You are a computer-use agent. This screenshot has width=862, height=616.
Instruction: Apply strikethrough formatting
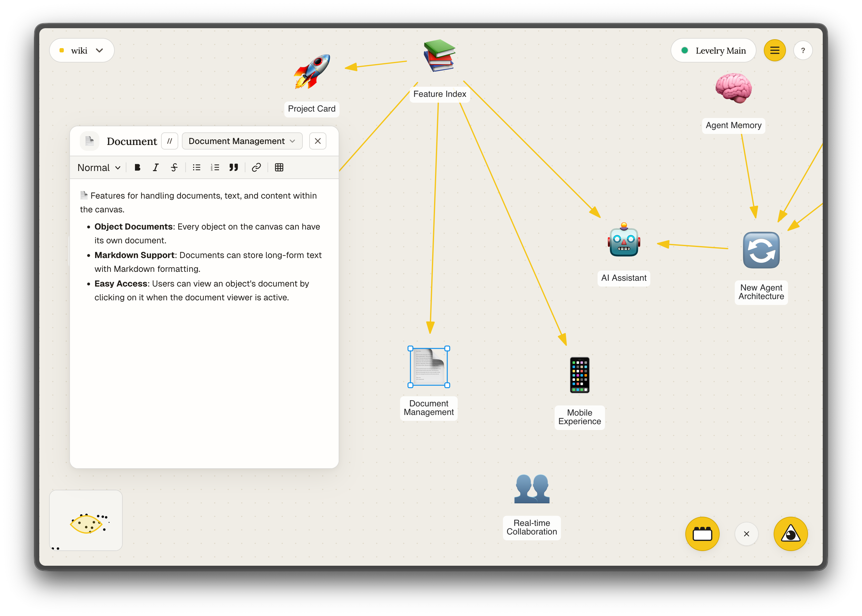(174, 167)
